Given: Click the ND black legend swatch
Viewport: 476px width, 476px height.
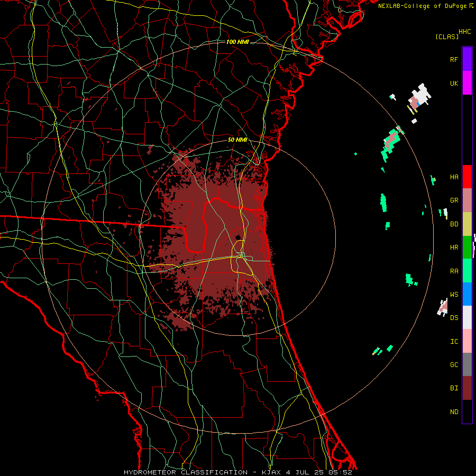Looking at the screenshot, I should pos(467,411).
